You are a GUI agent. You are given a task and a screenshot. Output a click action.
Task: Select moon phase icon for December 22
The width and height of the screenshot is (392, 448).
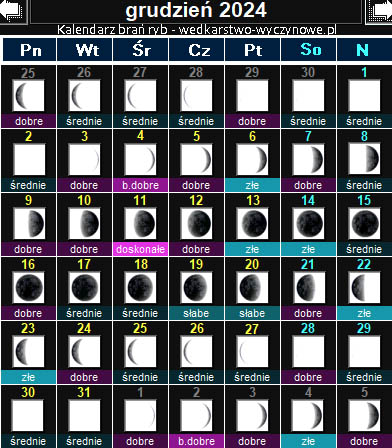pyautogui.click(x=364, y=288)
